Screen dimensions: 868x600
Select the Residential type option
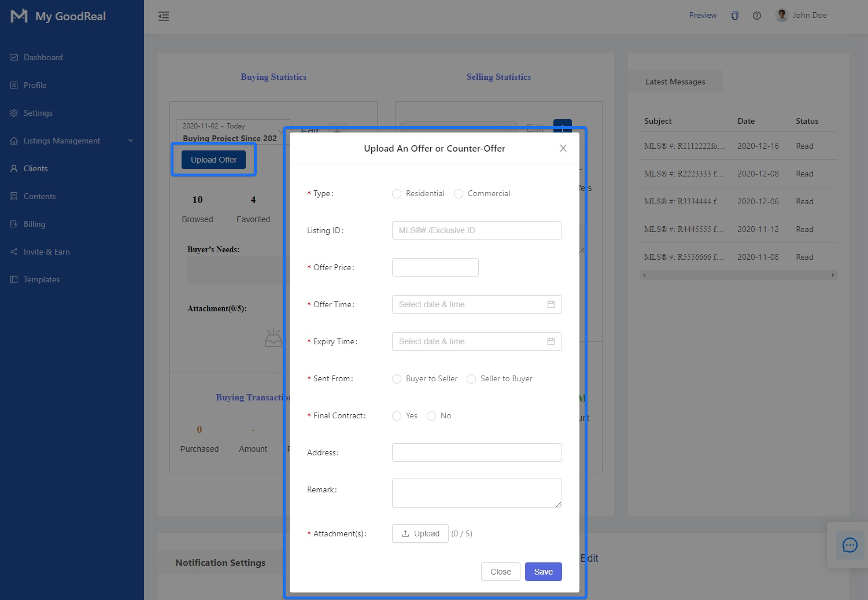click(x=397, y=194)
